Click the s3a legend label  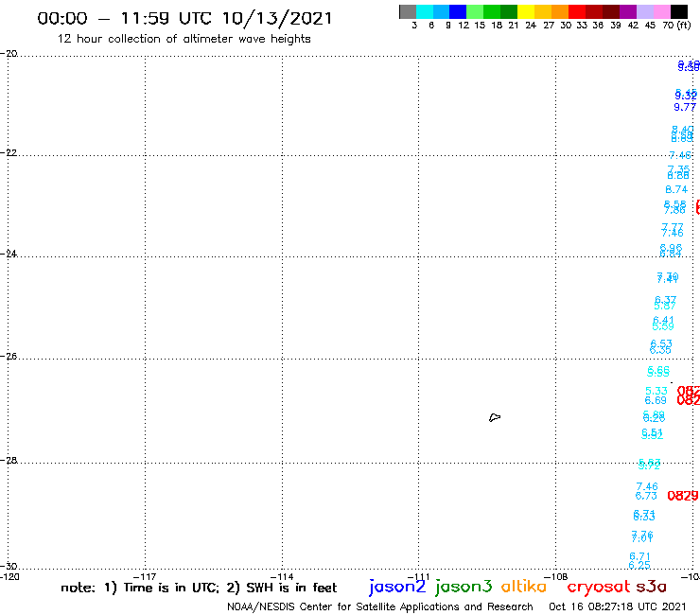(651, 587)
